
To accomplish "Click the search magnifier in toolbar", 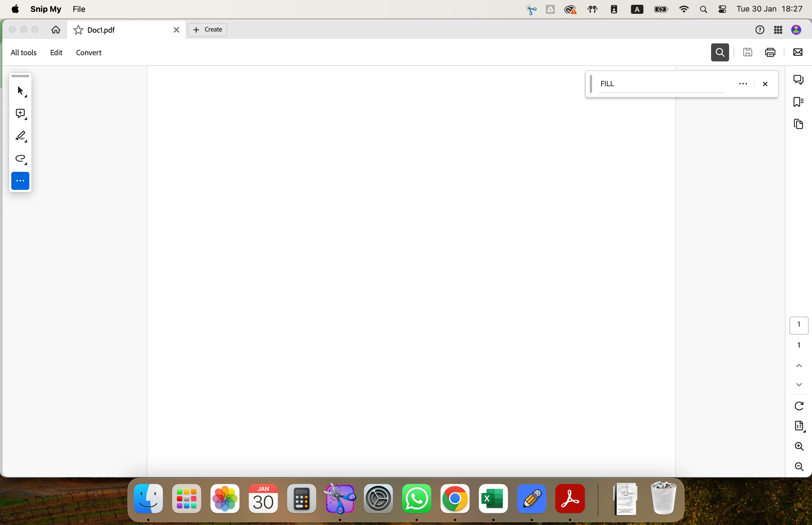I will 720,52.
